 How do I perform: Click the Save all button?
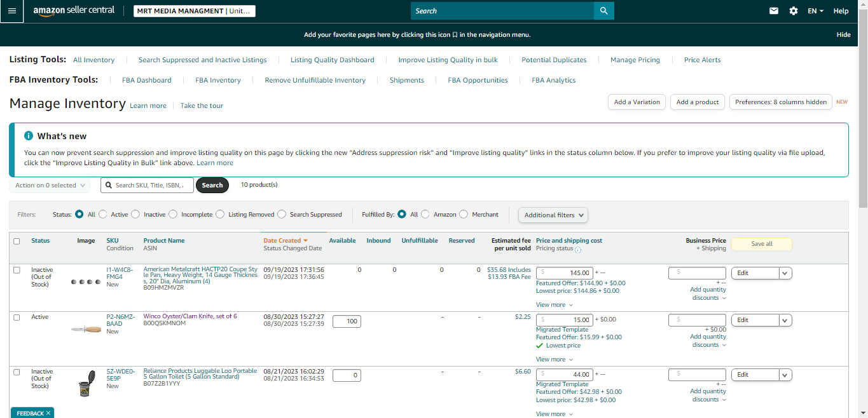(762, 243)
